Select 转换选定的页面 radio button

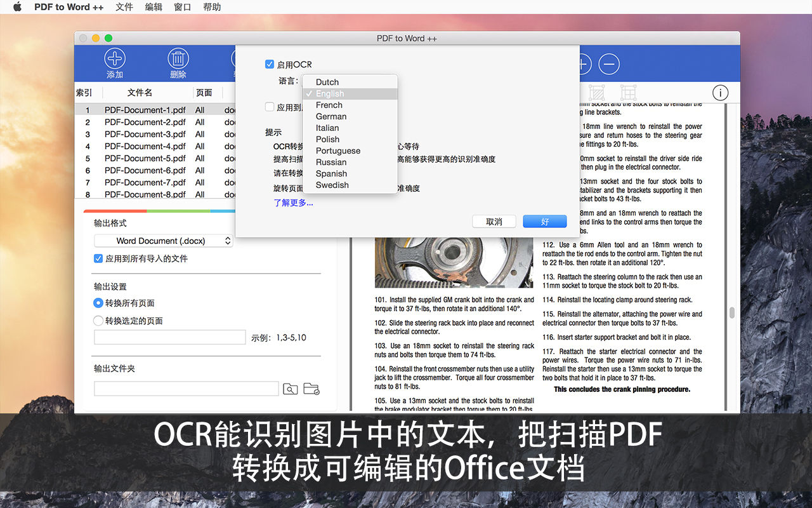98,321
